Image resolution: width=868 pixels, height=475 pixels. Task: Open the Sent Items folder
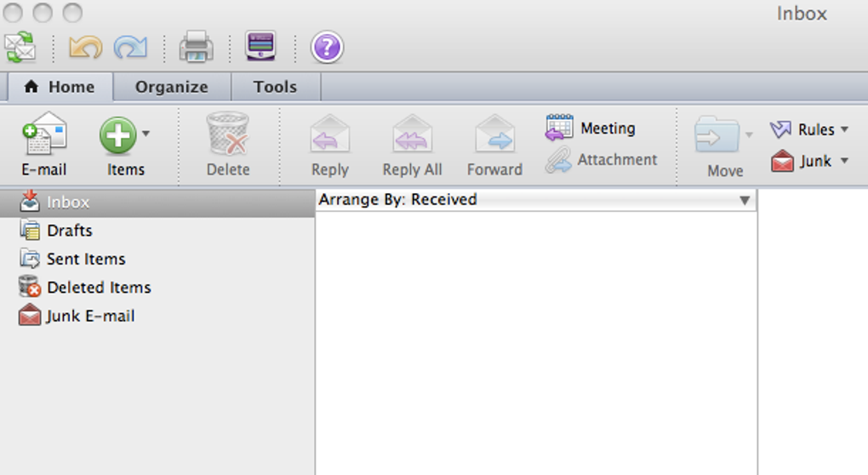[x=157, y=259]
